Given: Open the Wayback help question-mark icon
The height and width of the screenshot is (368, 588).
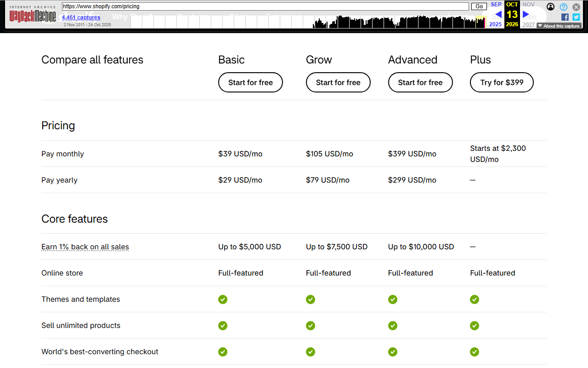Looking at the screenshot, I should [564, 7].
